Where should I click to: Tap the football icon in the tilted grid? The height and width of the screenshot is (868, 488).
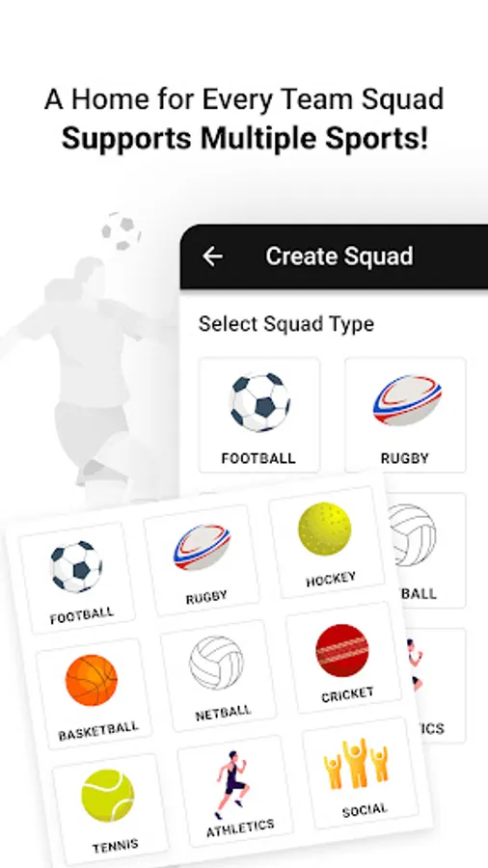click(x=76, y=567)
